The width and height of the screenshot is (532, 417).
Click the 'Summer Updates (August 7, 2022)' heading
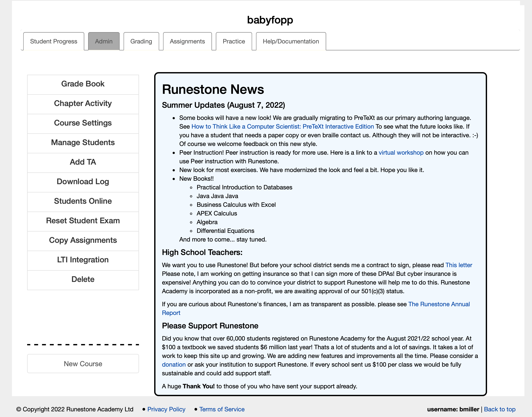click(223, 105)
